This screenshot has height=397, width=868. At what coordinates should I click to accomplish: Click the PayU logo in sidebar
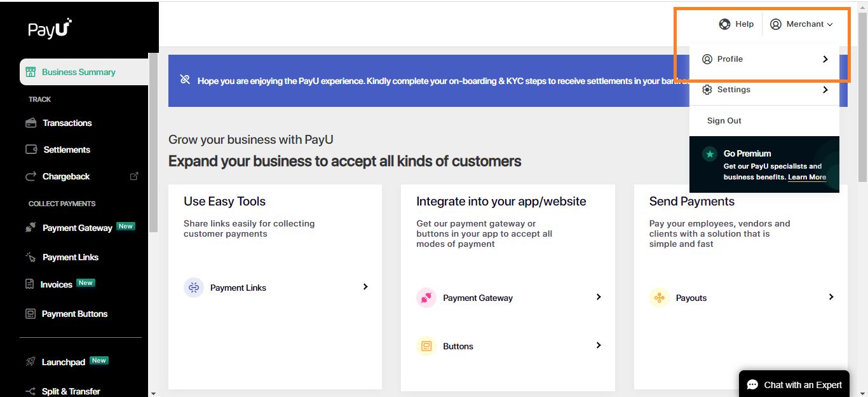point(50,29)
